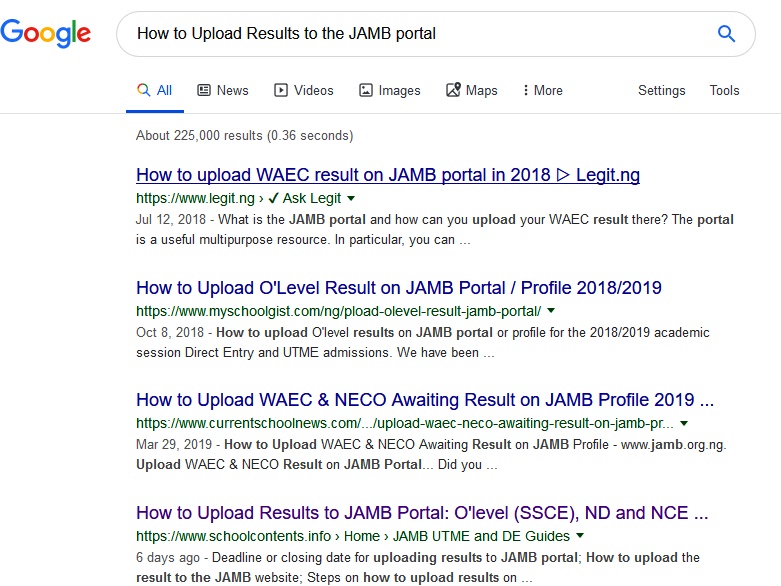
Task: Open O'Level Result on JAMB Portal link
Action: (399, 288)
